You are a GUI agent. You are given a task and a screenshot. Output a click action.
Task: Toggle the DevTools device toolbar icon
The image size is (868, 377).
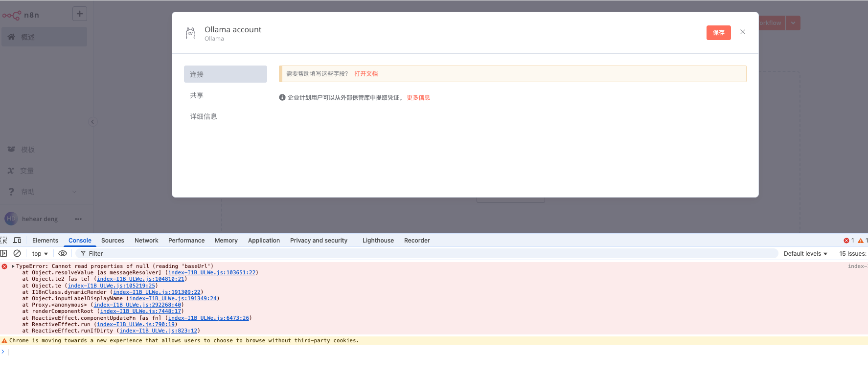pos(17,240)
